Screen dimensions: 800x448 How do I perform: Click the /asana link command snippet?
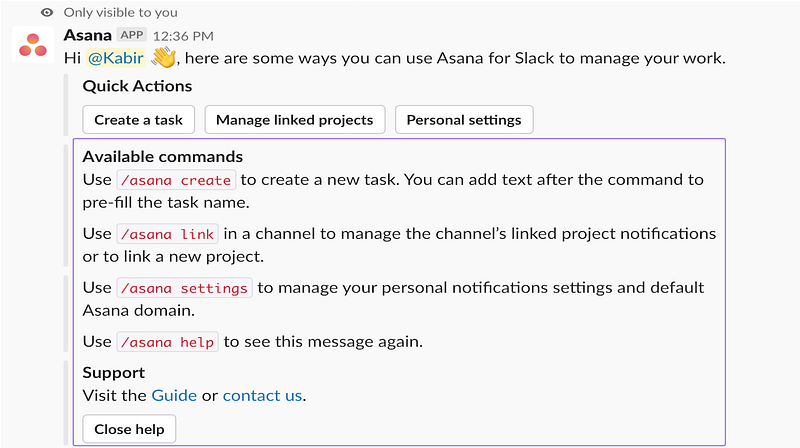click(166, 234)
